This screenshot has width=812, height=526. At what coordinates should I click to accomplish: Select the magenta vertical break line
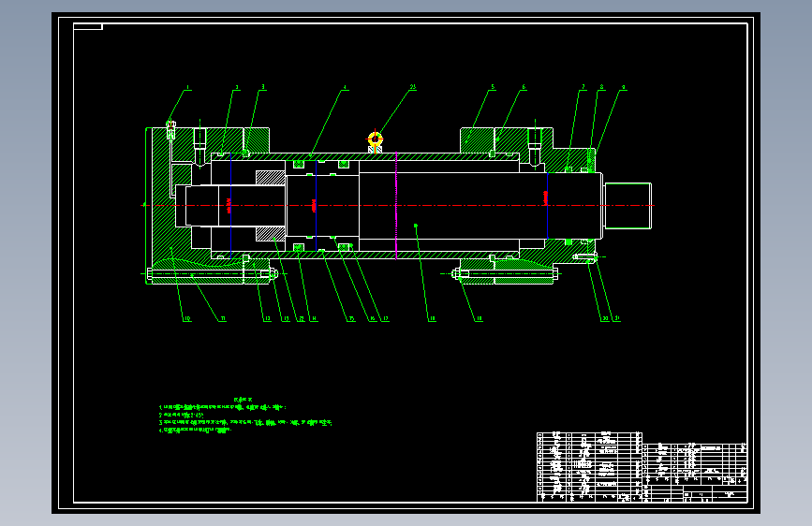pos(396,206)
